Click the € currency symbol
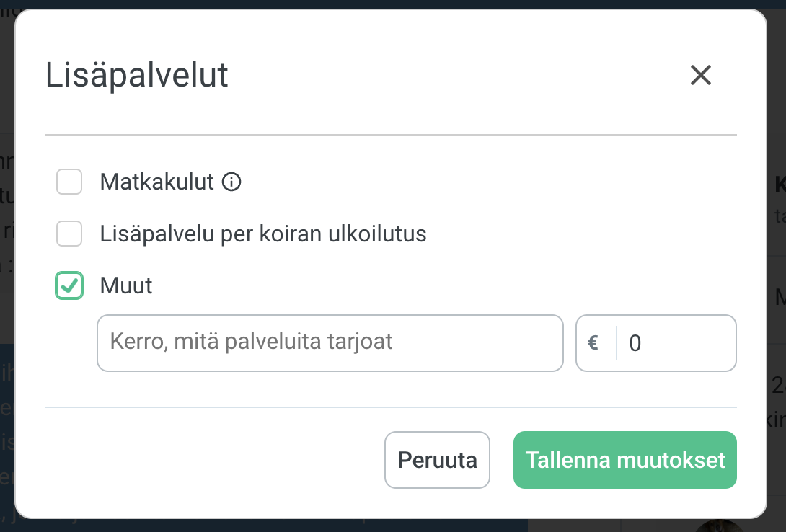This screenshot has height=532, width=786. [593, 343]
